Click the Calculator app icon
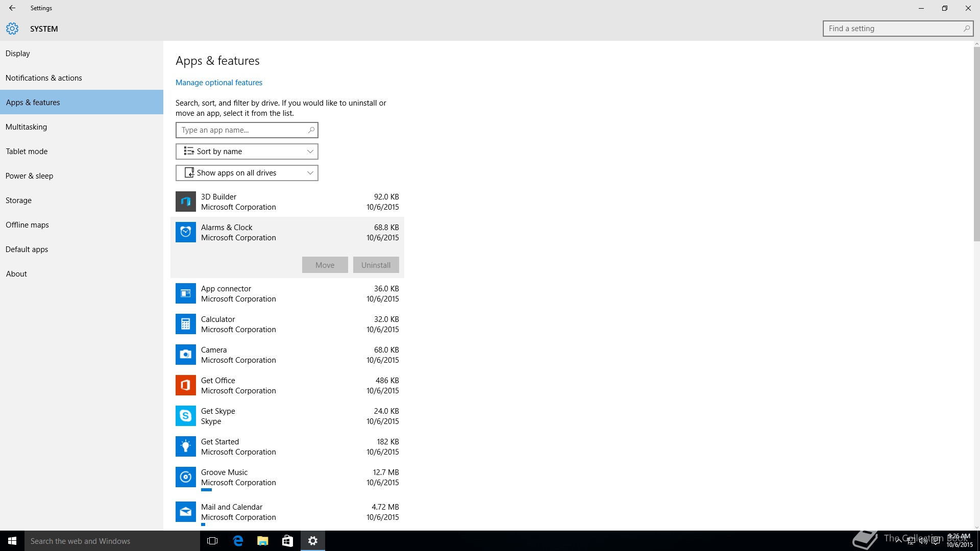Viewport: 980px width, 551px height. pyautogui.click(x=186, y=324)
